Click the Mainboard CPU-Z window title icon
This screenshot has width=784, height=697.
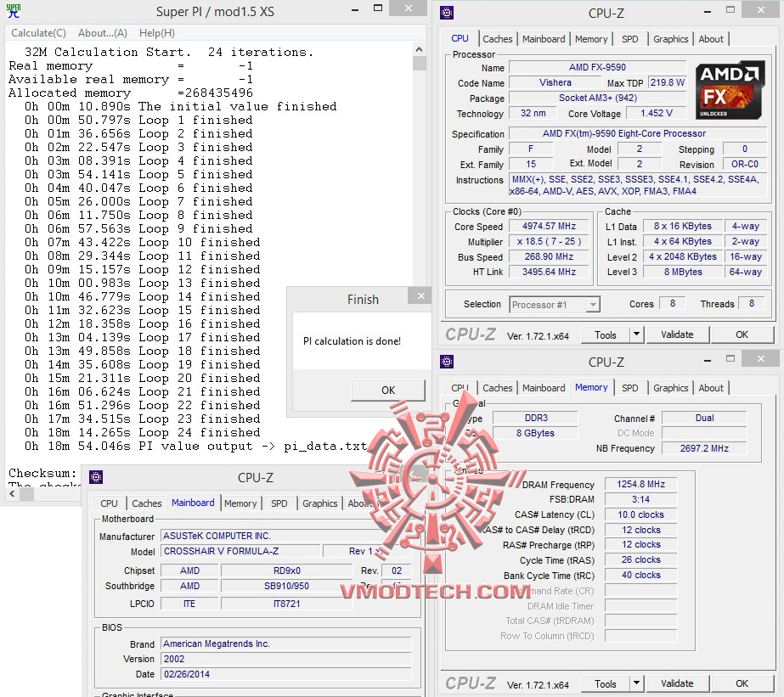[x=96, y=477]
